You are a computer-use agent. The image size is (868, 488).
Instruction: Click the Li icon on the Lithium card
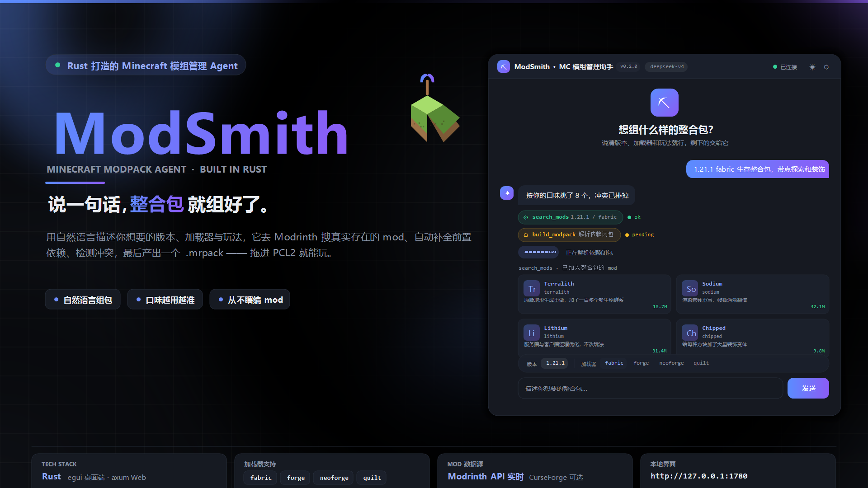pyautogui.click(x=532, y=333)
